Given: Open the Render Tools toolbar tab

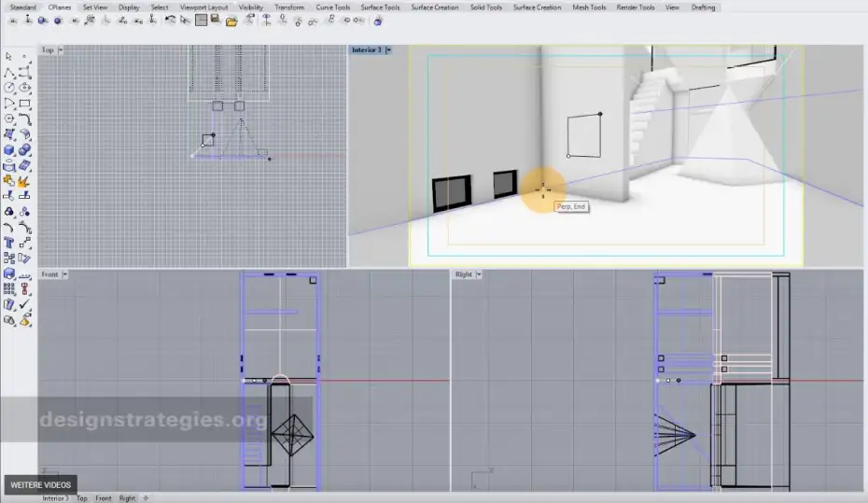Looking at the screenshot, I should click(x=636, y=7).
